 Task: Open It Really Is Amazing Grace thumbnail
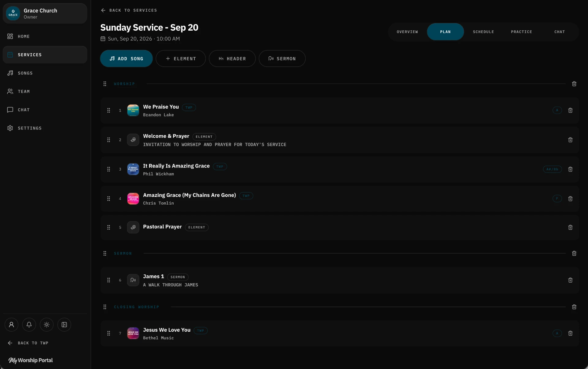[x=133, y=169]
